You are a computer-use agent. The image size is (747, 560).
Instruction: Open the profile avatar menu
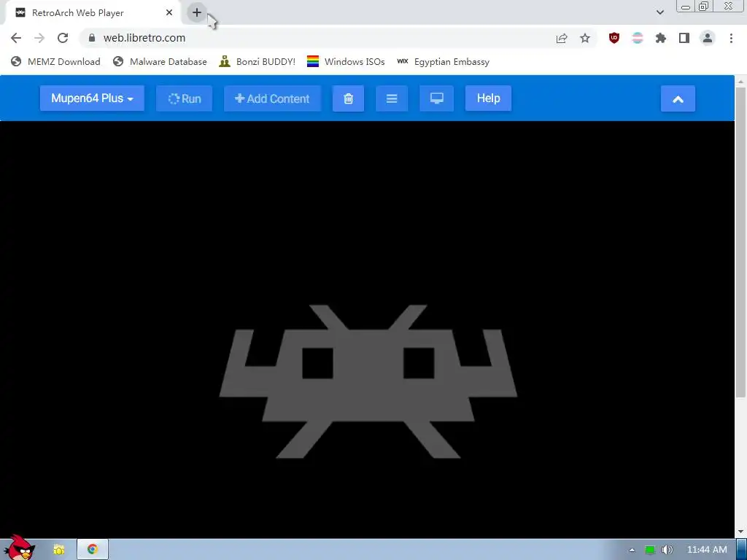click(x=708, y=38)
